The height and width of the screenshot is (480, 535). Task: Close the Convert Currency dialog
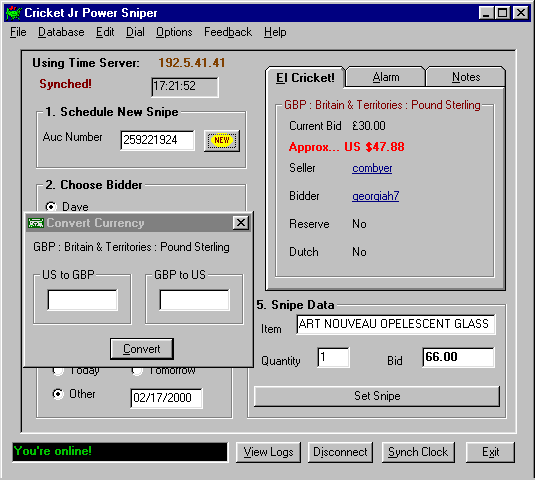(241, 223)
